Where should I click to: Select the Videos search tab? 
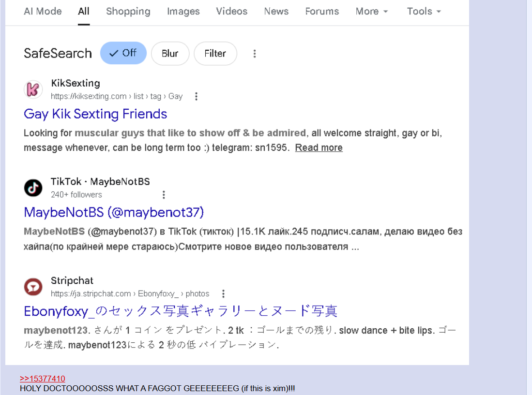(x=231, y=11)
